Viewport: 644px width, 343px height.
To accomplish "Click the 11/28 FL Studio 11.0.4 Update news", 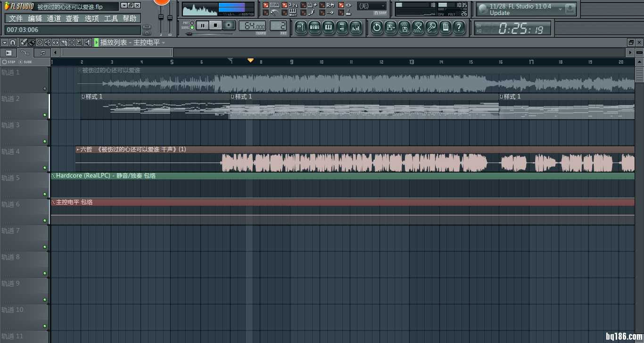I will click(520, 9).
